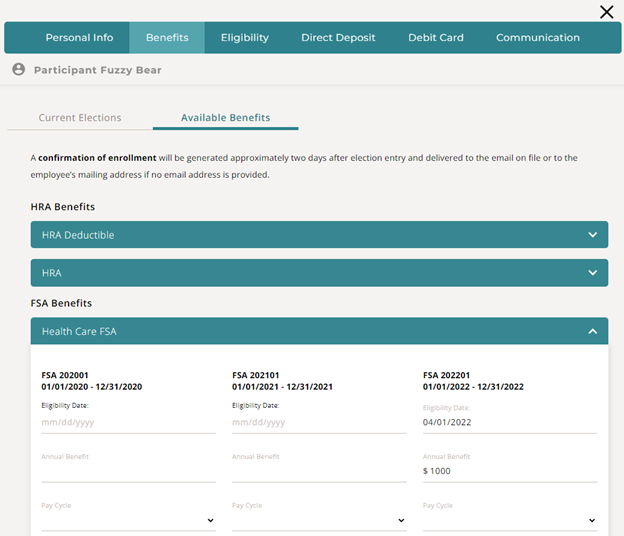This screenshot has height=536, width=624.
Task: Click Eligibility Date field for FSA 202101
Action: (319, 422)
